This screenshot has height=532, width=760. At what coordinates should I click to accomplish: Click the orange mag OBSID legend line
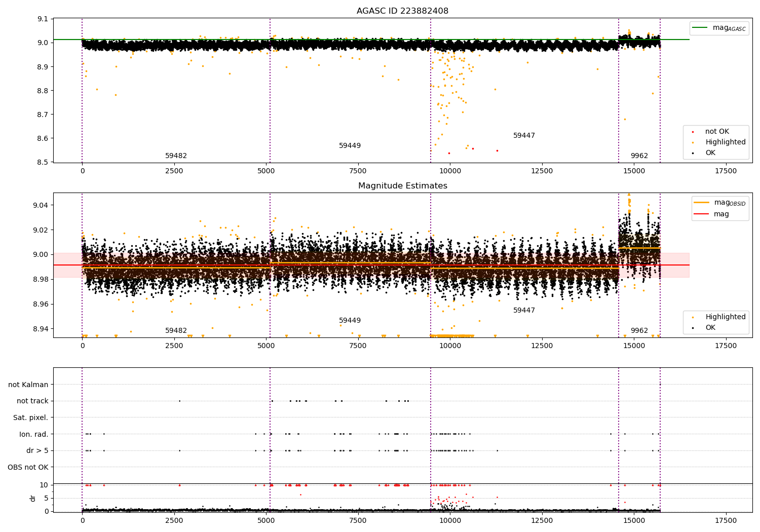[702, 202]
